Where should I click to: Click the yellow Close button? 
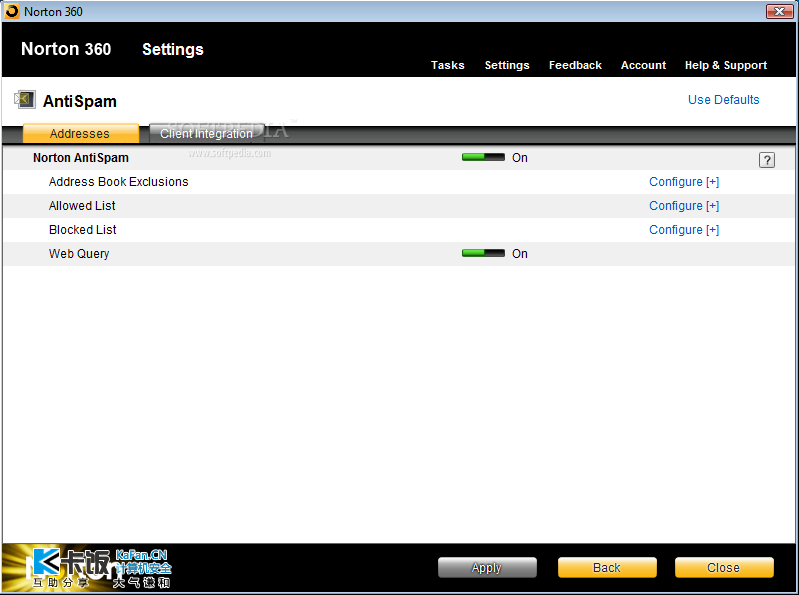coord(724,567)
